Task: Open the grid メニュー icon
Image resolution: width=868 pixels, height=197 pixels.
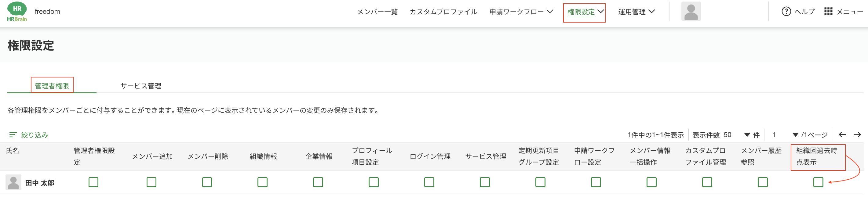Action: coord(828,11)
